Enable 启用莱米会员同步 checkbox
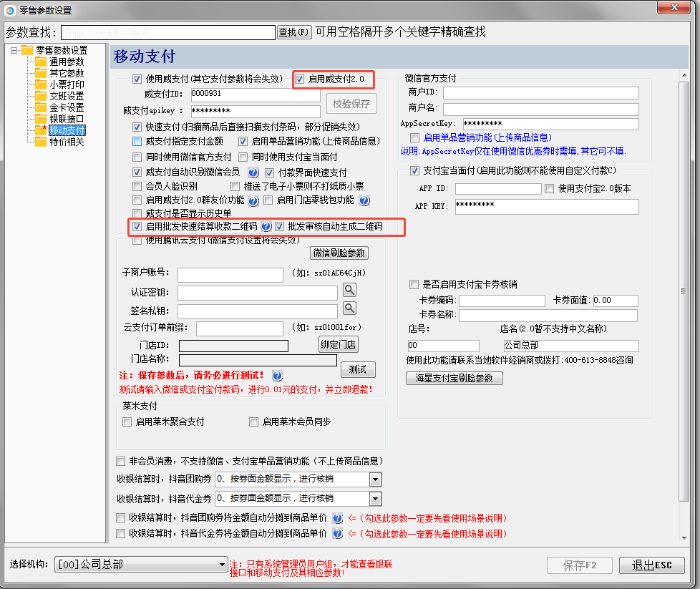The image size is (700, 589). [x=253, y=422]
